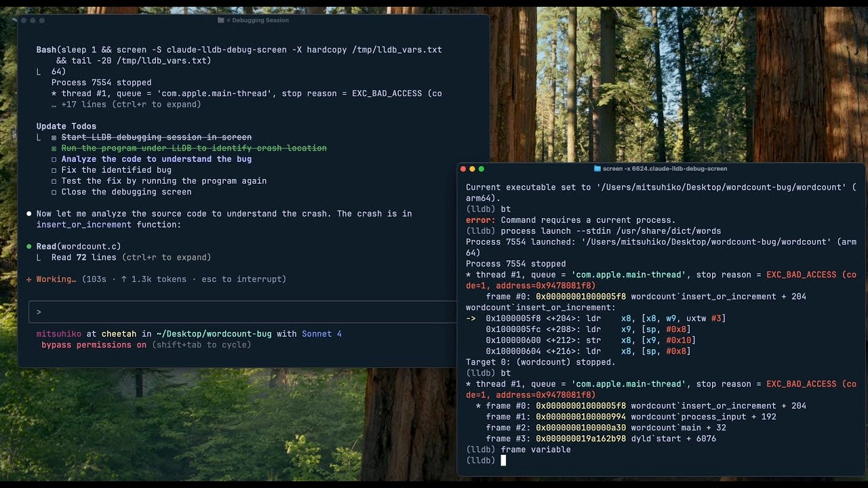This screenshot has height=488, width=868.
Task: Click the orange spinner next to Working…
Action: point(29,279)
